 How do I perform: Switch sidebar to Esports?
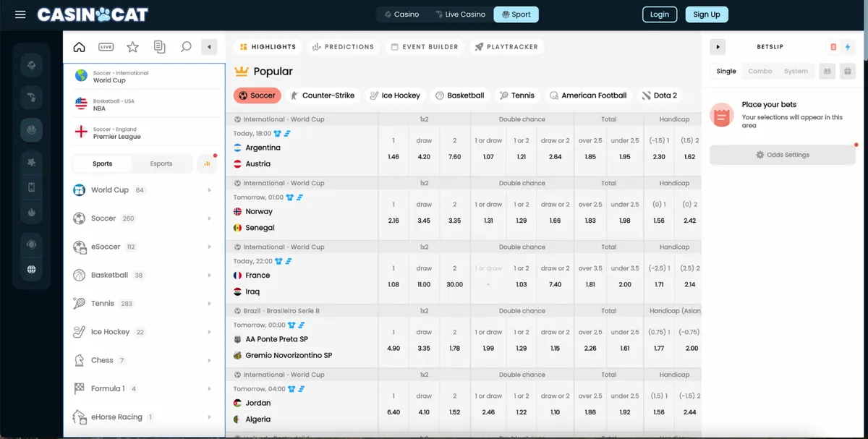161,163
